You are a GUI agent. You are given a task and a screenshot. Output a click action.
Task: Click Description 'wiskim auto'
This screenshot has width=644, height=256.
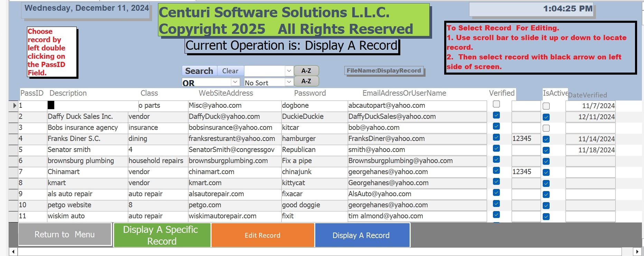pos(87,216)
